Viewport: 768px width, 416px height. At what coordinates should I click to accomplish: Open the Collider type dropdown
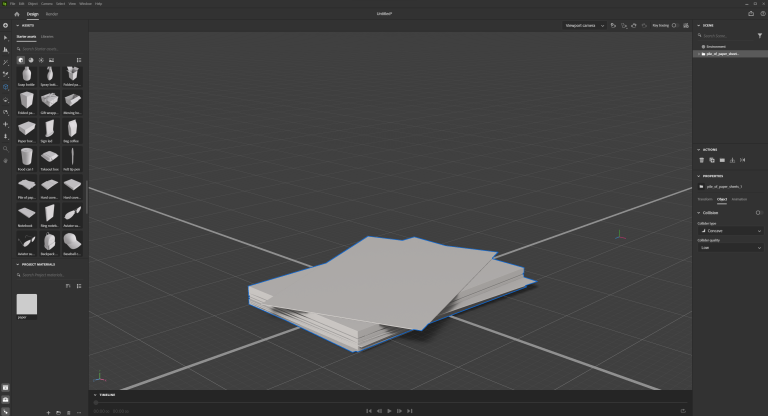click(729, 231)
